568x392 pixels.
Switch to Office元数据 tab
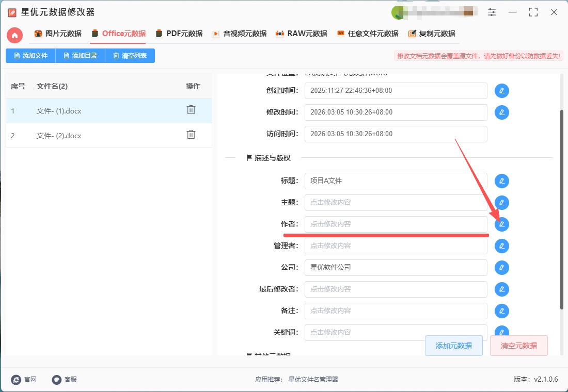[119, 34]
